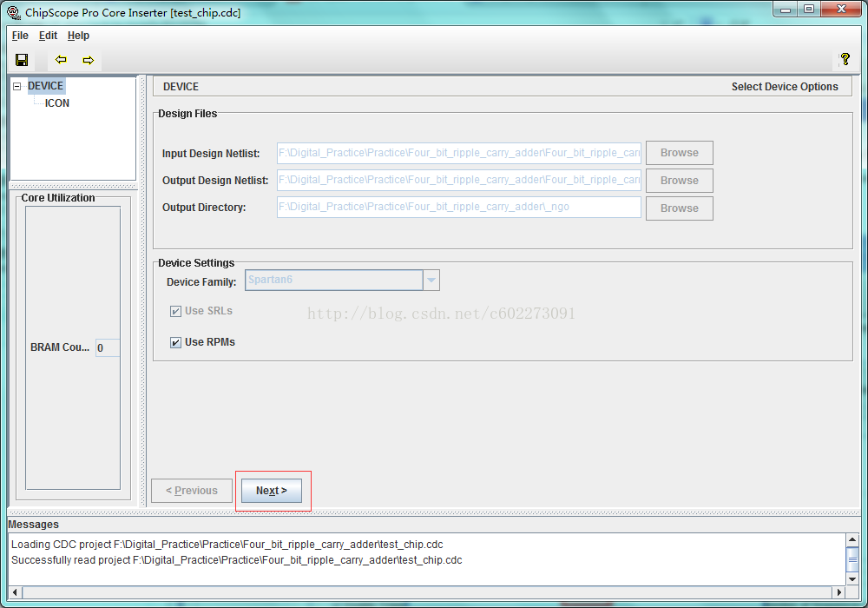
Task: Open the Edit menu
Action: coord(48,36)
